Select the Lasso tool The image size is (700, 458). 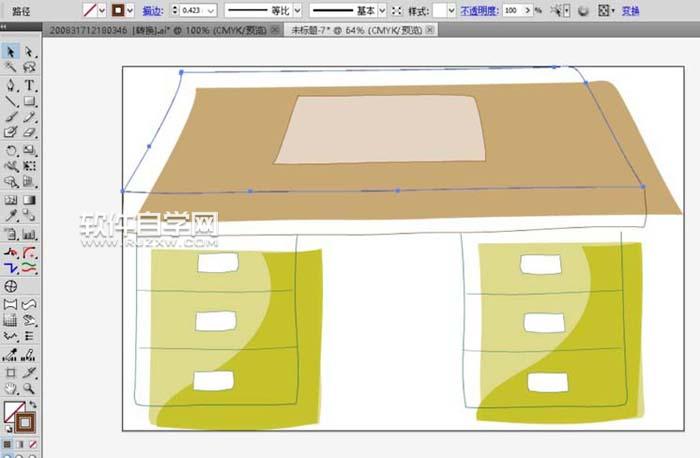coord(29,67)
